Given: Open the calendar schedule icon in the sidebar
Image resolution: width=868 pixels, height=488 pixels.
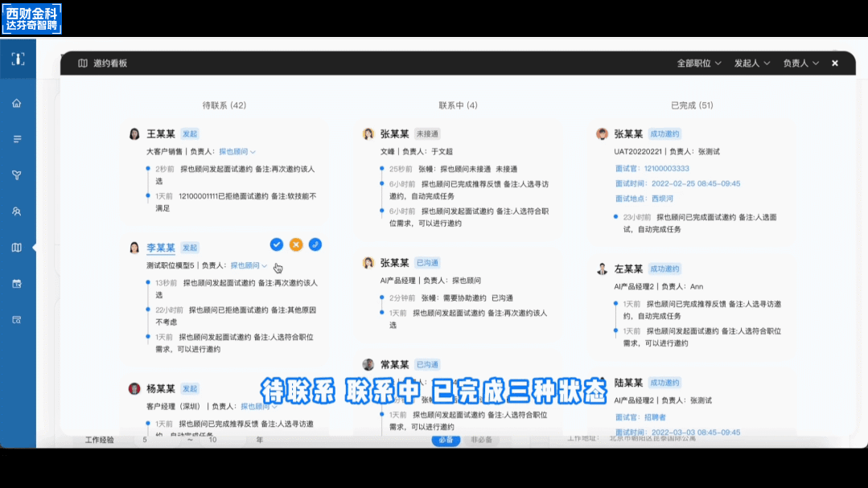Looking at the screenshot, I should pos(17,284).
